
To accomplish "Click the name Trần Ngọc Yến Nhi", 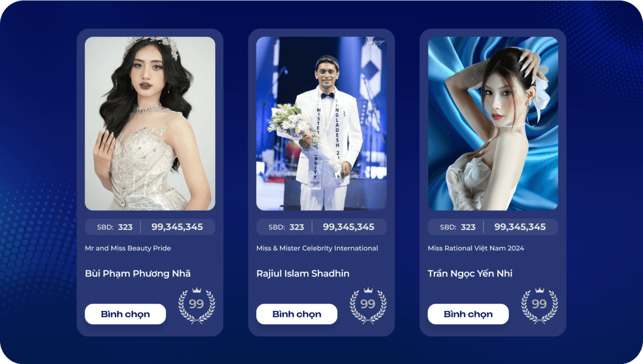I will point(470,274).
